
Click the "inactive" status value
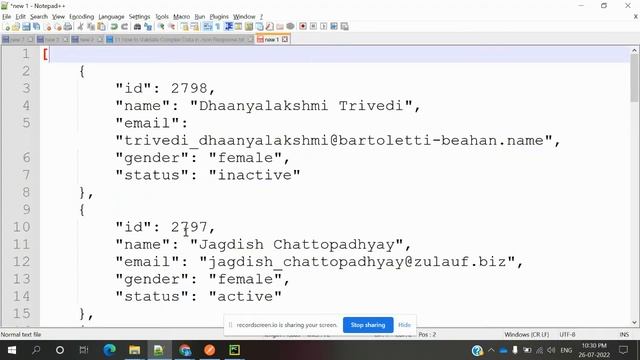pos(254,175)
